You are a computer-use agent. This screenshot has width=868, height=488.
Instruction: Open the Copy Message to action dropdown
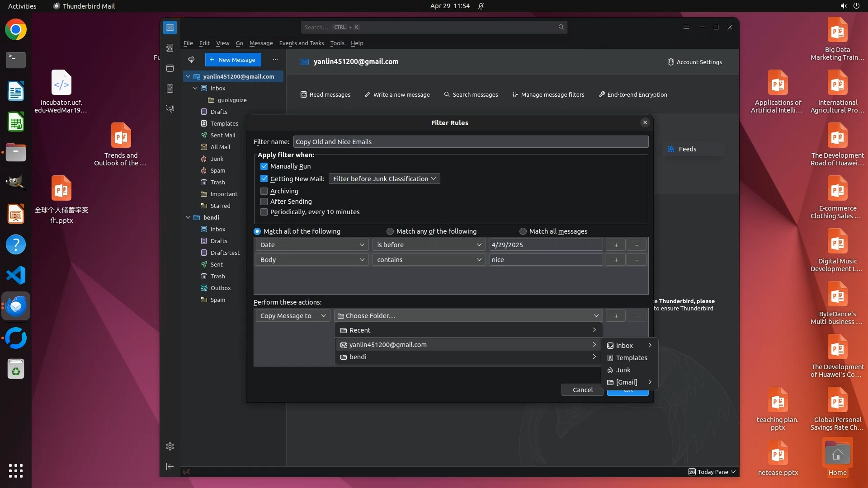(x=292, y=316)
